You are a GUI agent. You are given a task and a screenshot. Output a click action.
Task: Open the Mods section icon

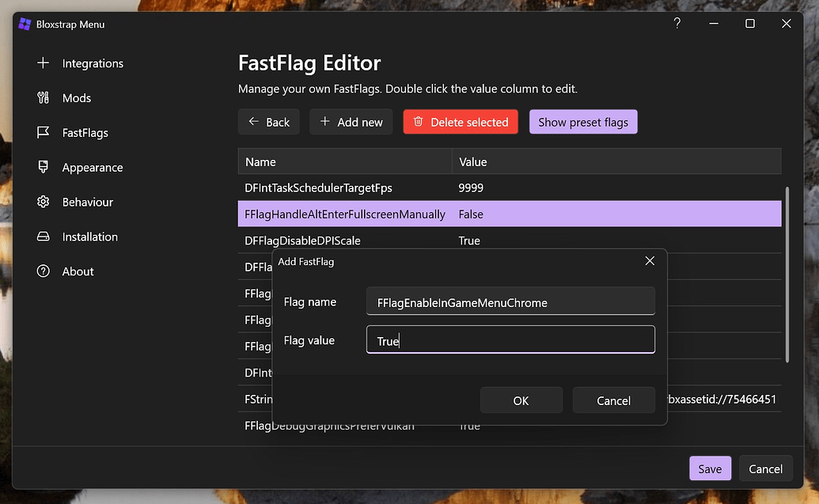(x=43, y=98)
